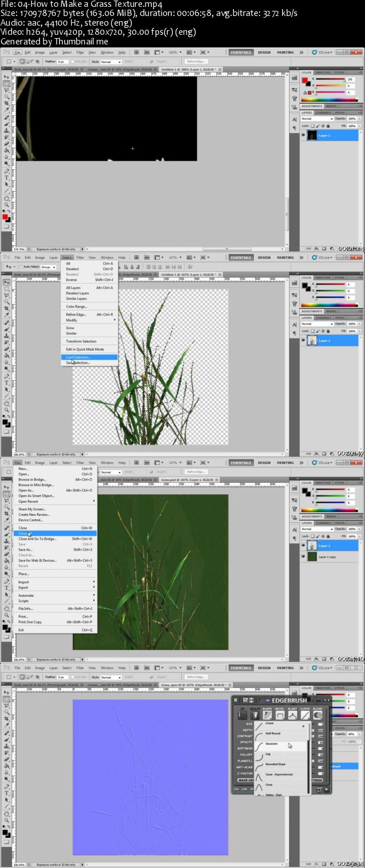Screen dimensions: 365x868
Task: Choose Inverse from the Select menu
Action: [x=90, y=280]
